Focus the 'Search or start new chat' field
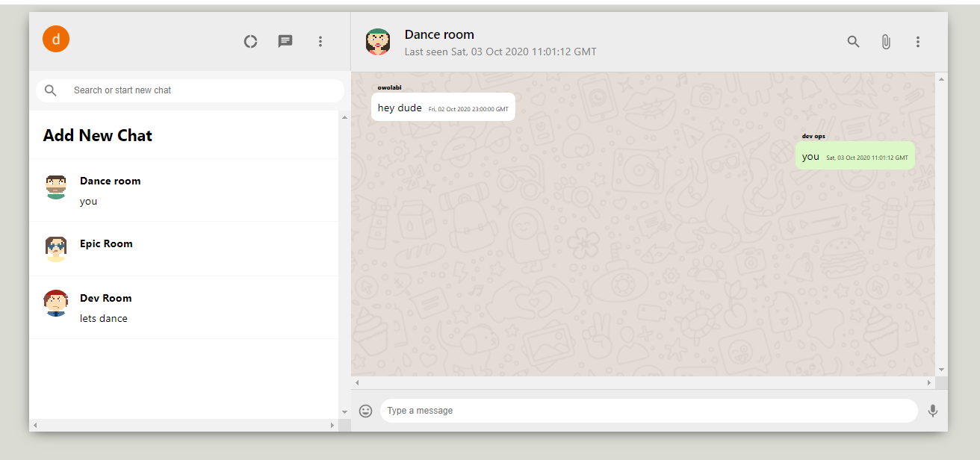The height and width of the screenshot is (460, 980). (x=190, y=90)
